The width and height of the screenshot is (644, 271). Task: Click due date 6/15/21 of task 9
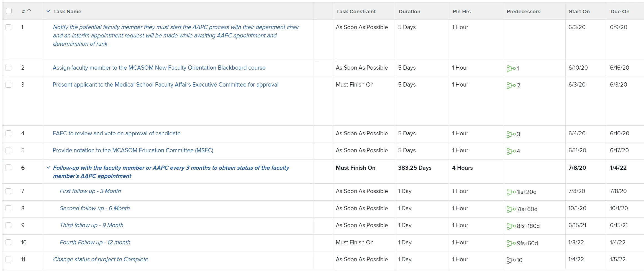(x=619, y=225)
